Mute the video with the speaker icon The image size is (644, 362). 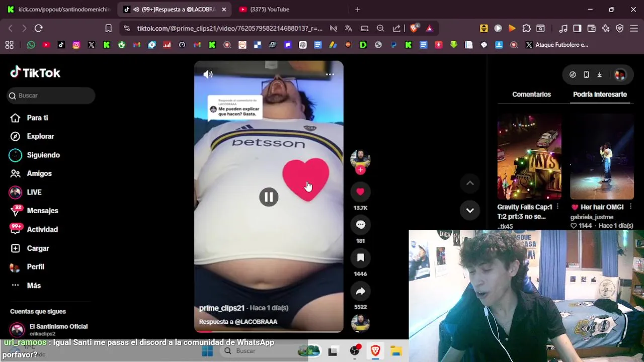208,74
